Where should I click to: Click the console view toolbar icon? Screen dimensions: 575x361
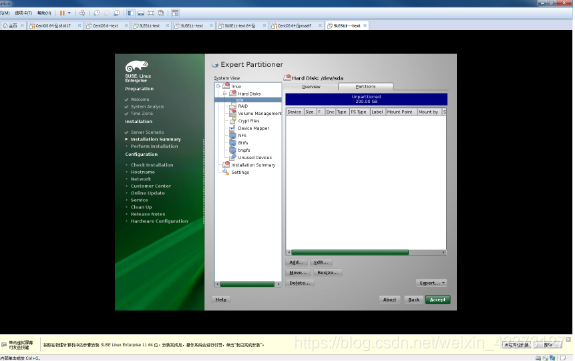(175, 13)
